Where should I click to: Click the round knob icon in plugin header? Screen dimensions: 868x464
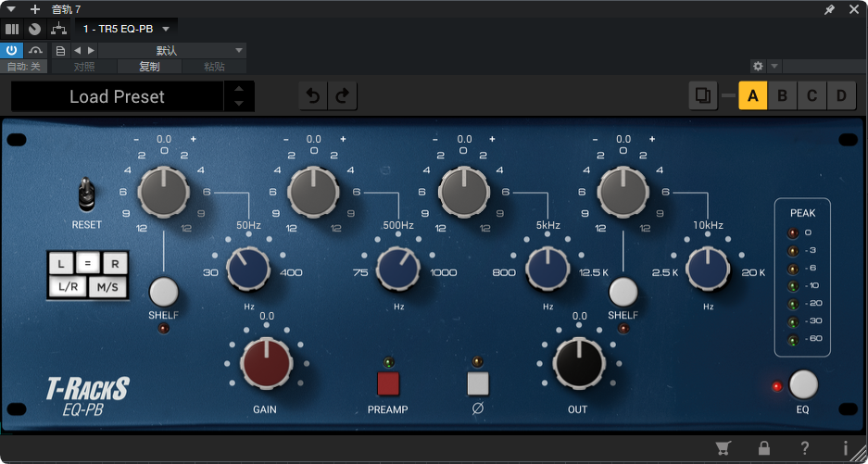coord(35,29)
